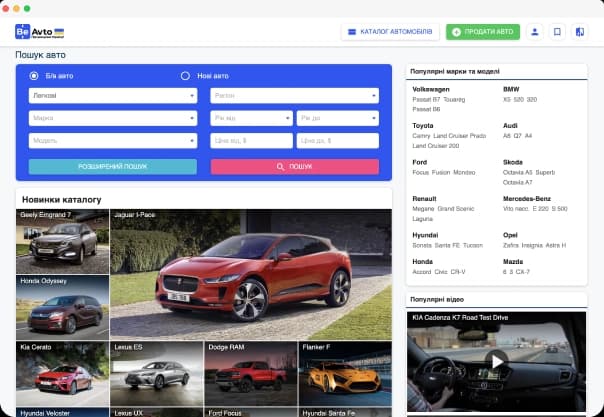Click the BeAvto logo
This screenshot has height=417, width=604.
coord(37,31)
